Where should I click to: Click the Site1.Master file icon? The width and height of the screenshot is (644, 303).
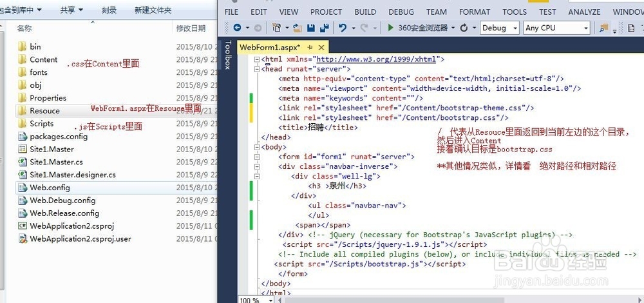click(x=22, y=149)
